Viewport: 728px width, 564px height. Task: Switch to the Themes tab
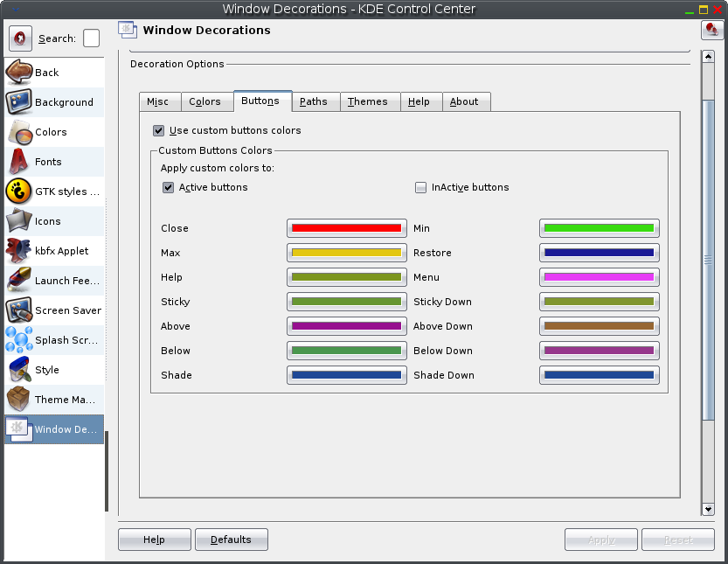(x=371, y=101)
